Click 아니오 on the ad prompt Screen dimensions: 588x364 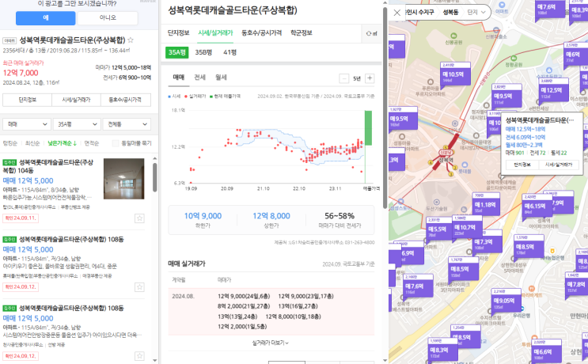pos(108,17)
